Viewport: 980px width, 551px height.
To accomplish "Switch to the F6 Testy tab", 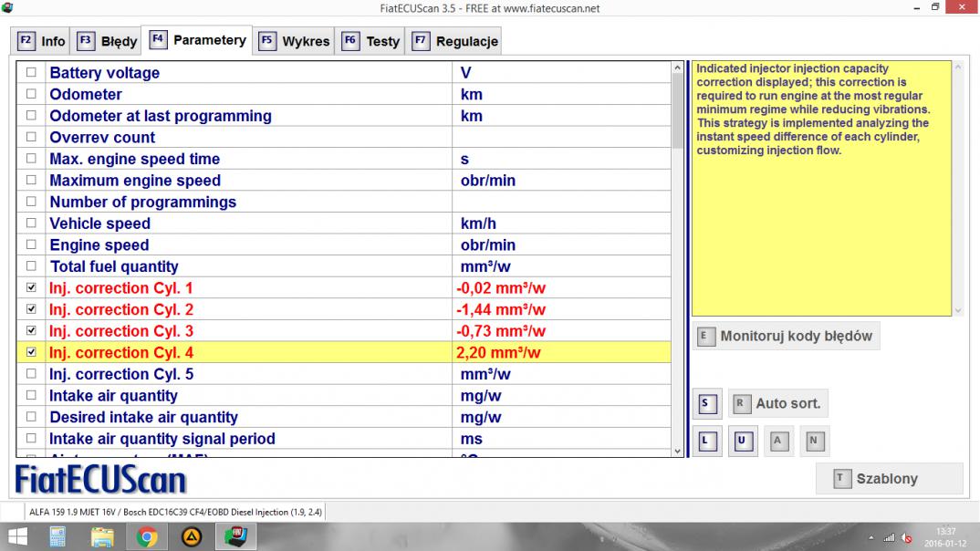I will pyautogui.click(x=370, y=41).
